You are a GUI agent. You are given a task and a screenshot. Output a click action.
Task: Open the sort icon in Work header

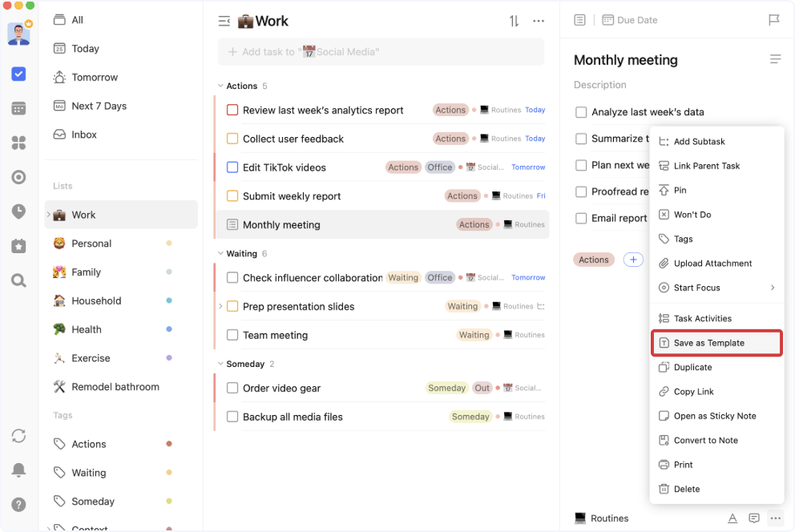514,21
